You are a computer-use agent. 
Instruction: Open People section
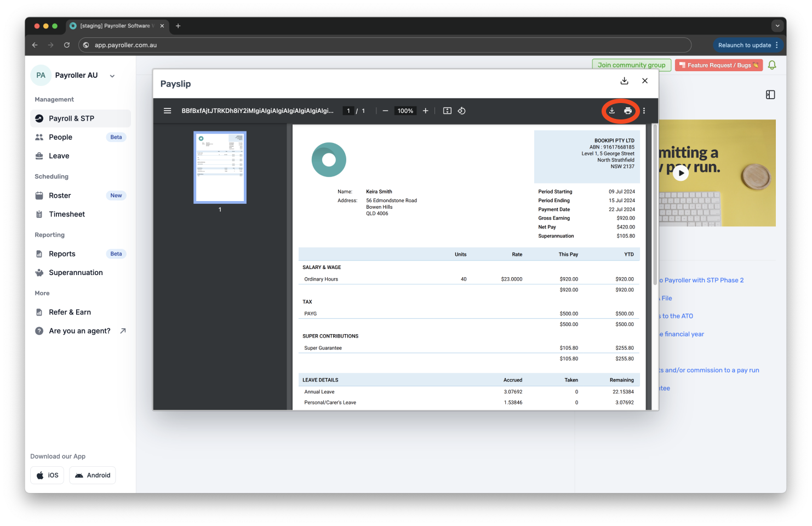pos(81,137)
